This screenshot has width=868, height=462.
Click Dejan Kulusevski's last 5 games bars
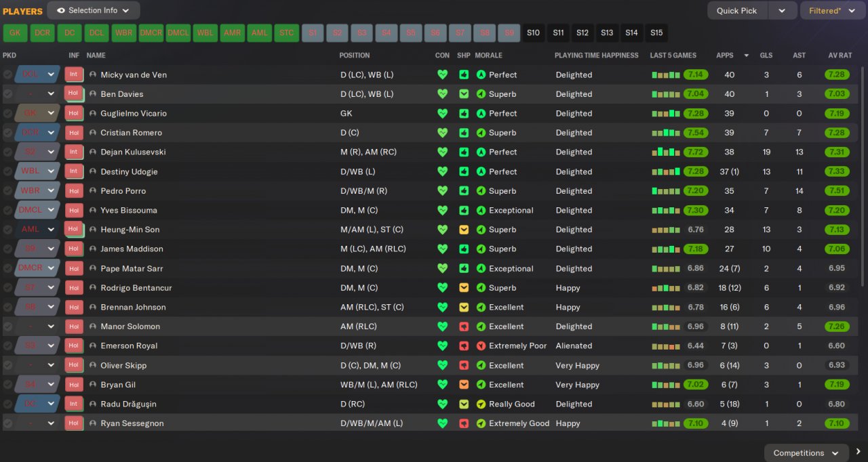pyautogui.click(x=666, y=152)
